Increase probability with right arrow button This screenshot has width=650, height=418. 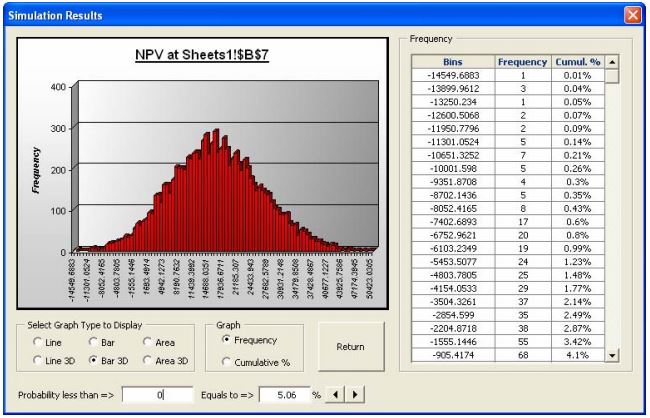click(355, 395)
